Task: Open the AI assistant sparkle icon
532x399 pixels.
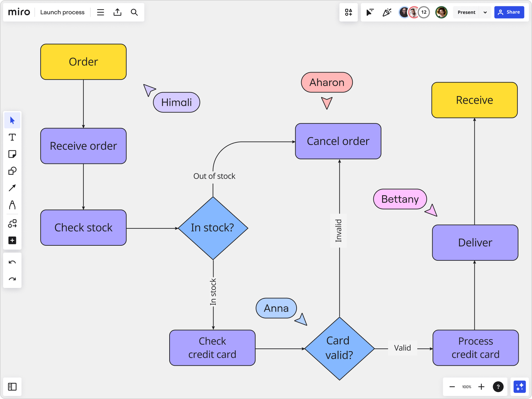Action: click(x=520, y=386)
